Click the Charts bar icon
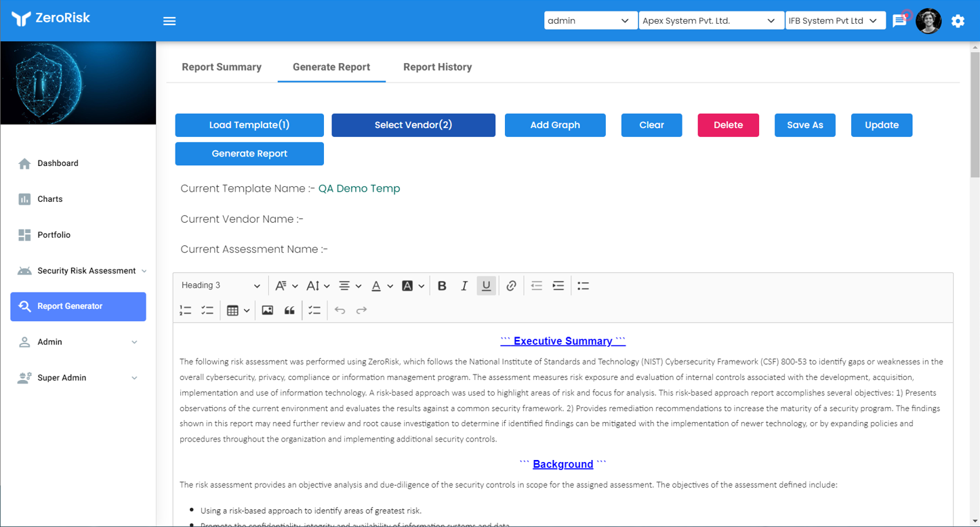The height and width of the screenshot is (527, 980). (24, 199)
